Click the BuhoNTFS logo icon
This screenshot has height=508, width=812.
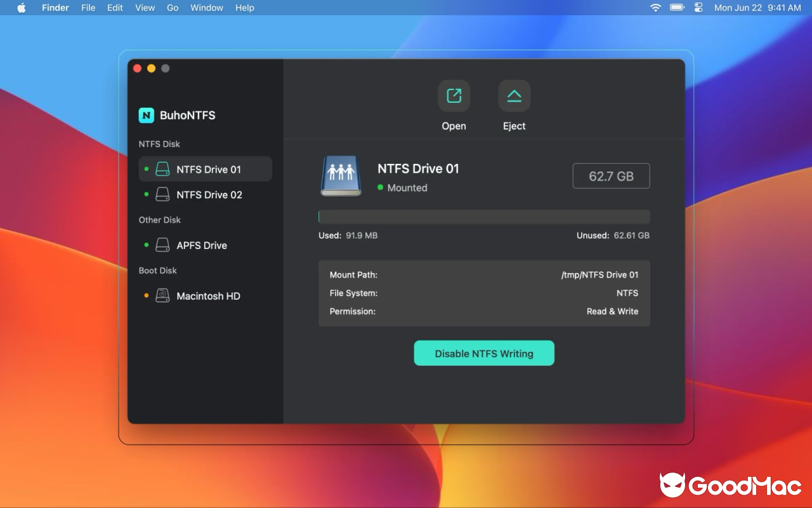[147, 115]
